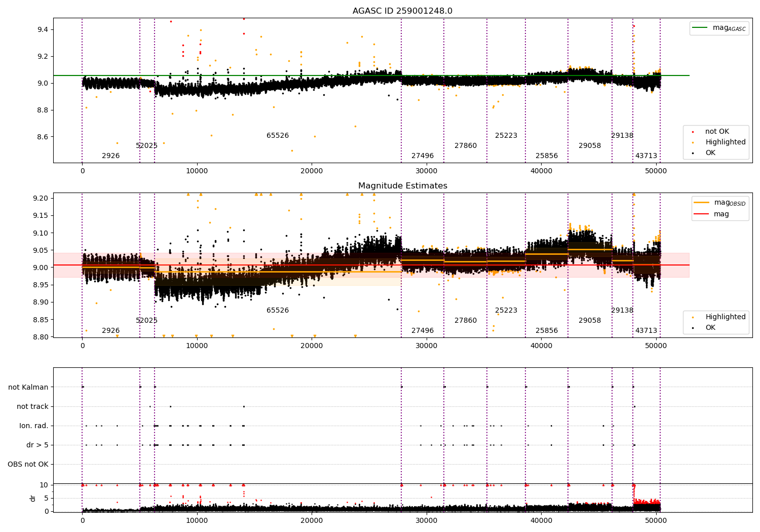Click the orange line sample for mag OBSID
The width and height of the screenshot is (760, 532).
point(702,203)
